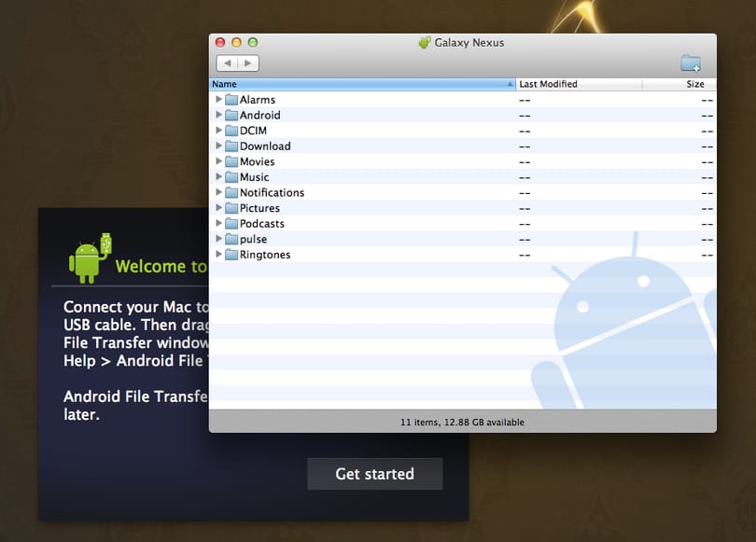The height and width of the screenshot is (542, 756).
Task: Expand the DCIM folder
Action: tap(218, 130)
